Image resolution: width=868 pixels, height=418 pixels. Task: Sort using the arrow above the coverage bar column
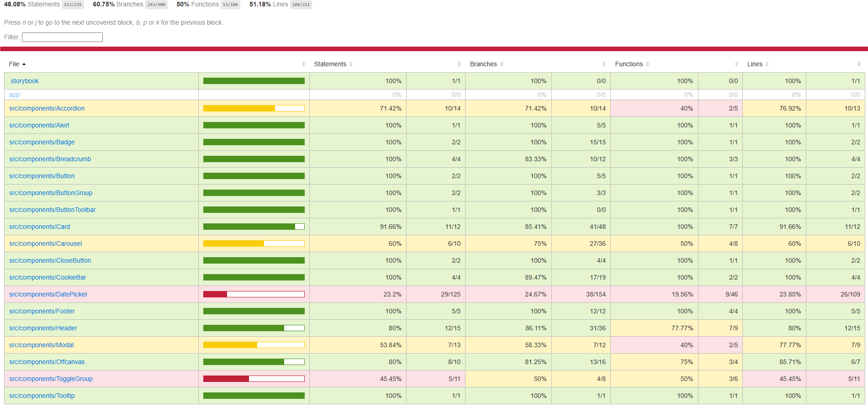303,64
